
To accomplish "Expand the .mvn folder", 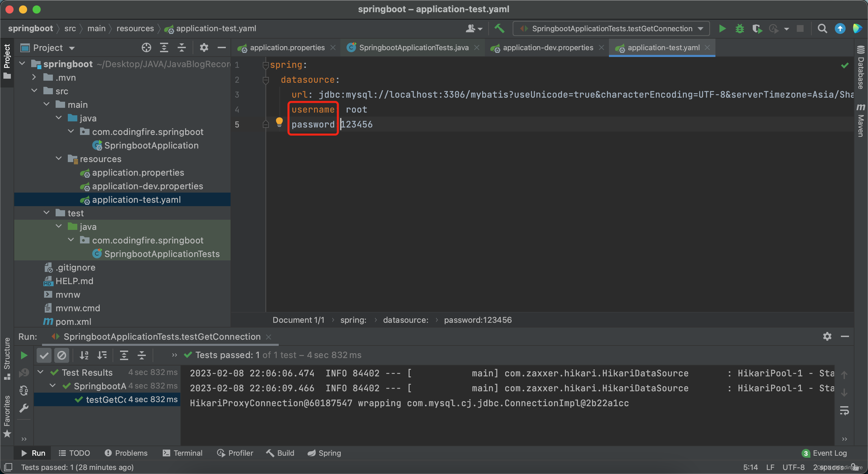I will pos(34,77).
